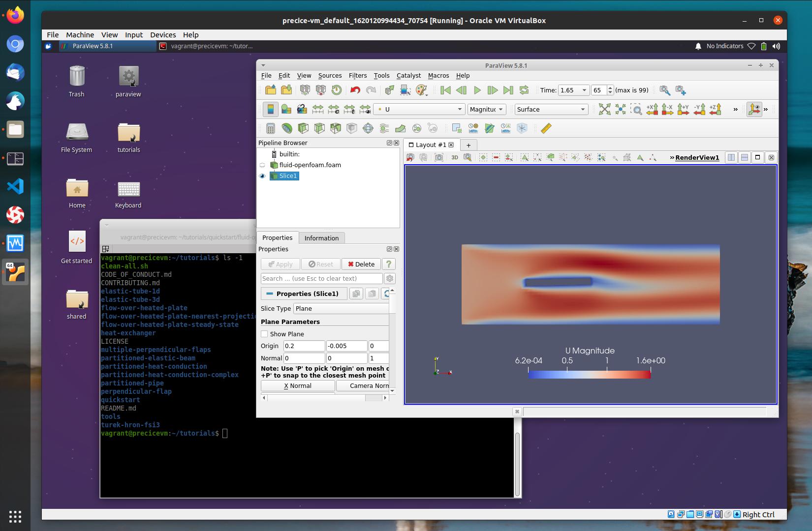Click the Rescale to Data Range icon

coord(318,109)
